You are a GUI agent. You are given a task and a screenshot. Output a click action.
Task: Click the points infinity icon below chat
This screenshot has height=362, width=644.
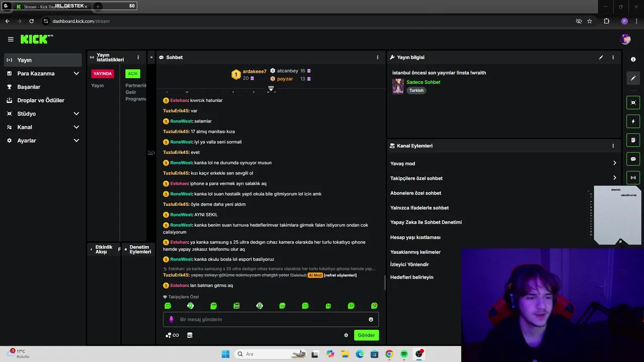tap(172, 335)
